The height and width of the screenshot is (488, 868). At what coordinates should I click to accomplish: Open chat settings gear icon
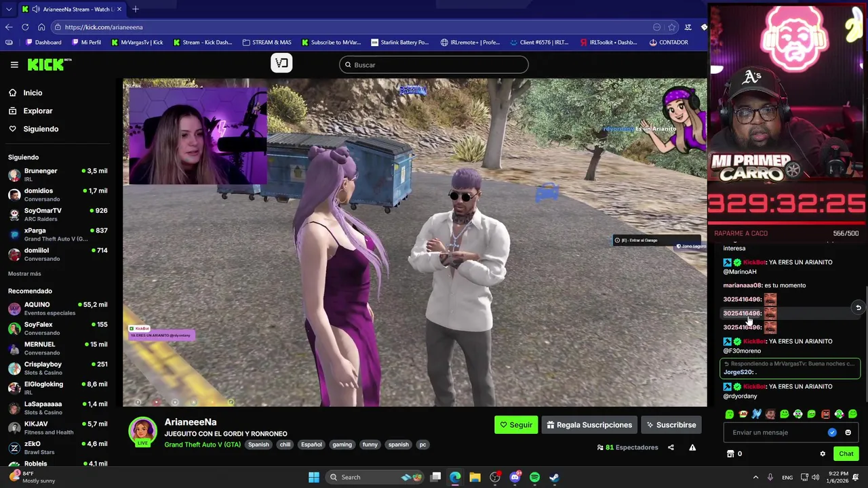tap(823, 454)
